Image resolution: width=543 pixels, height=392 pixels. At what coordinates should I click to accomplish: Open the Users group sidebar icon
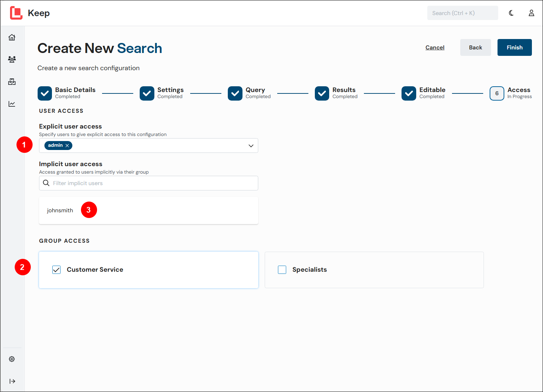[x=12, y=59]
